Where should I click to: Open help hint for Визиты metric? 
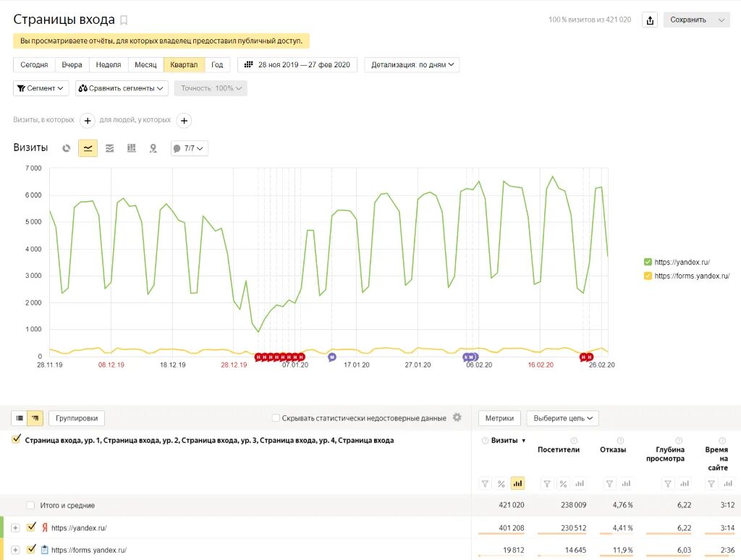pyautogui.click(x=485, y=441)
